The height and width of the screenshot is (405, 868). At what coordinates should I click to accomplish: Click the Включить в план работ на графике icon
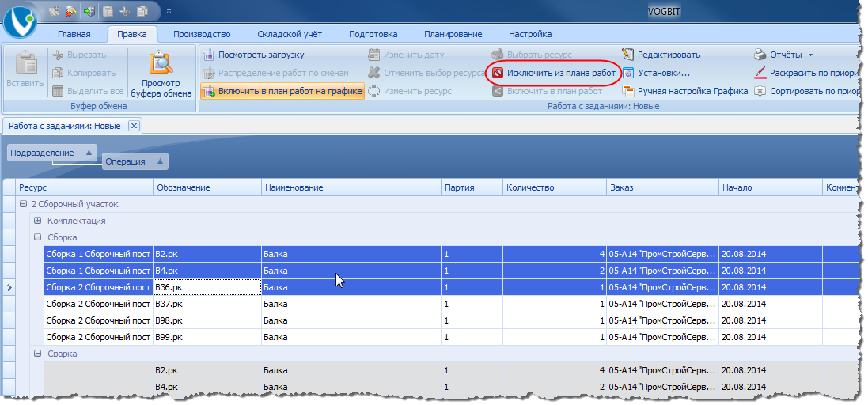(209, 91)
